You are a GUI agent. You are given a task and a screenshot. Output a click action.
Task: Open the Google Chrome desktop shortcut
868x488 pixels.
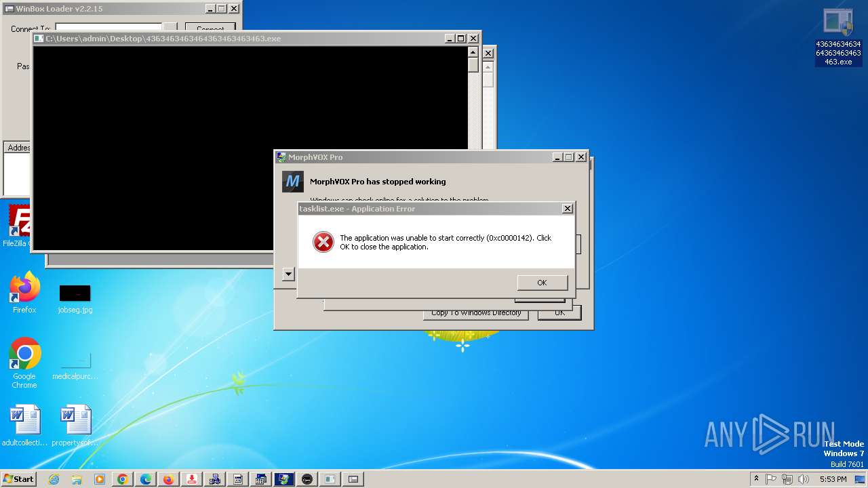[x=24, y=363]
